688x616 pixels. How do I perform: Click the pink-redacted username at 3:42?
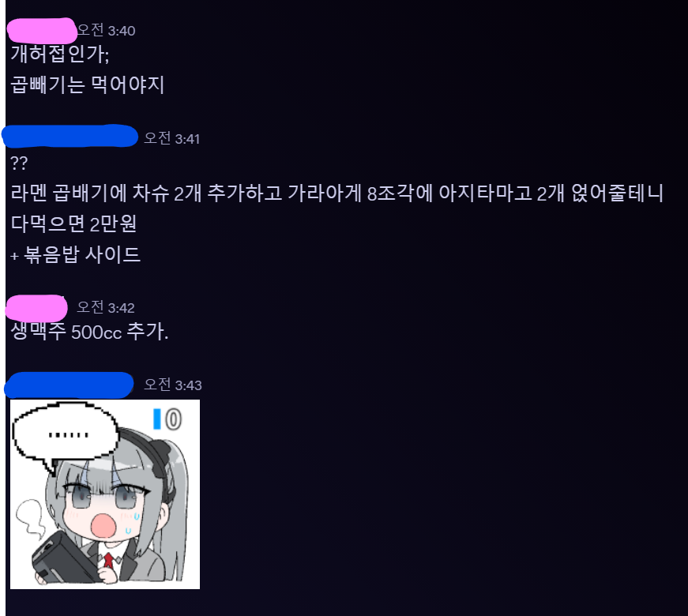(36, 308)
